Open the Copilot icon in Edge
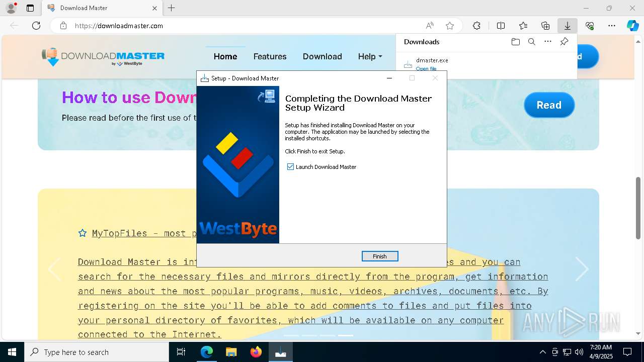Viewport: 644px width, 362px height. [x=632, y=26]
